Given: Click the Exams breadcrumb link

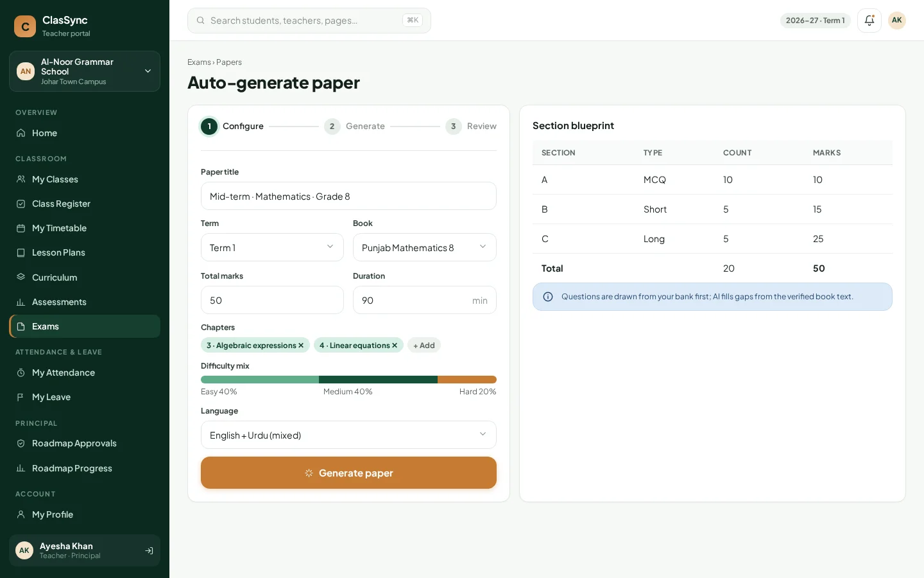Looking at the screenshot, I should point(199,62).
